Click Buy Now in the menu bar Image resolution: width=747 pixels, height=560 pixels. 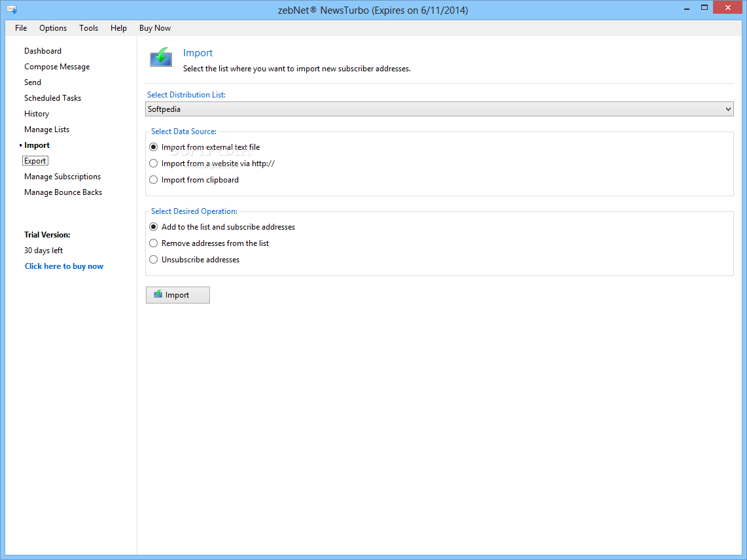click(155, 28)
